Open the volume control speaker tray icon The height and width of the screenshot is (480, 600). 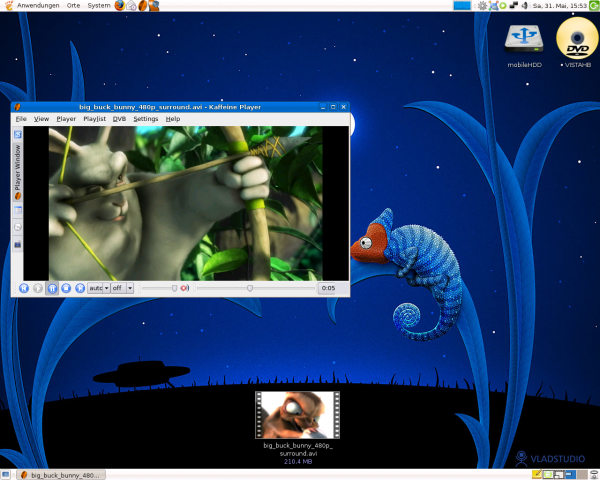(525, 6)
